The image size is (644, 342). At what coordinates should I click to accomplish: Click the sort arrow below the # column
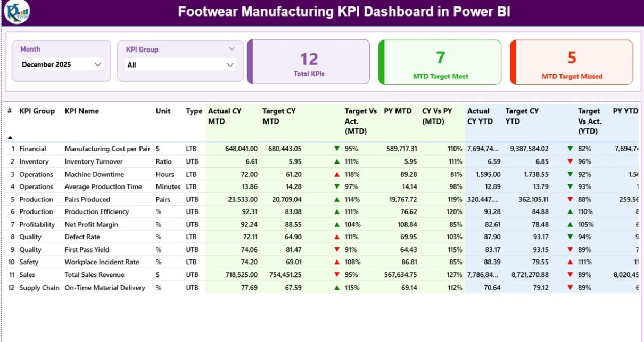point(10,137)
